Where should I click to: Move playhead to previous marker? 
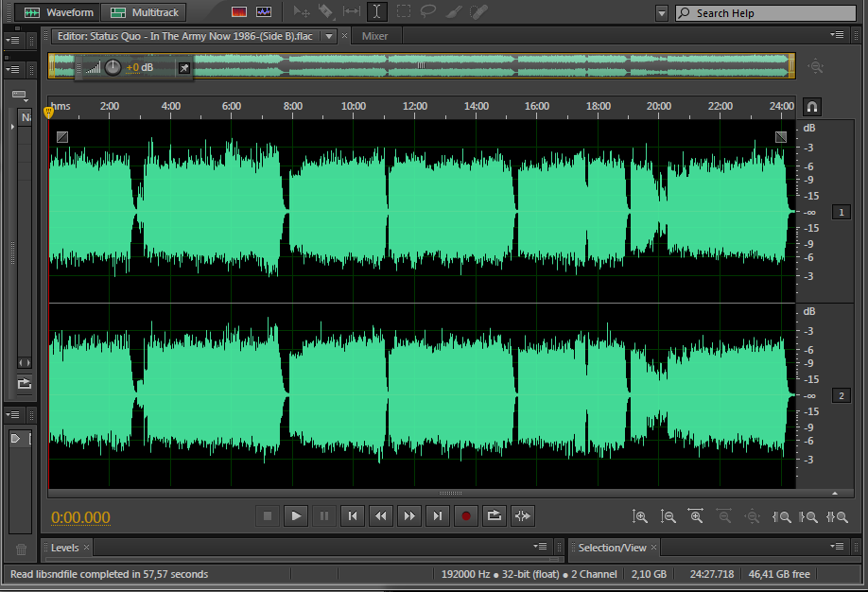pos(352,516)
